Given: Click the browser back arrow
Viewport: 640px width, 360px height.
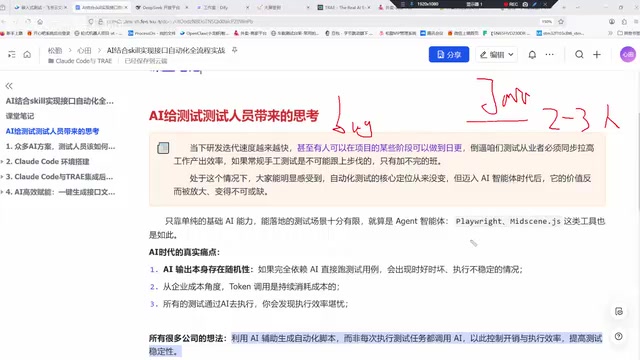Looking at the screenshot, I should [x=4, y=22].
